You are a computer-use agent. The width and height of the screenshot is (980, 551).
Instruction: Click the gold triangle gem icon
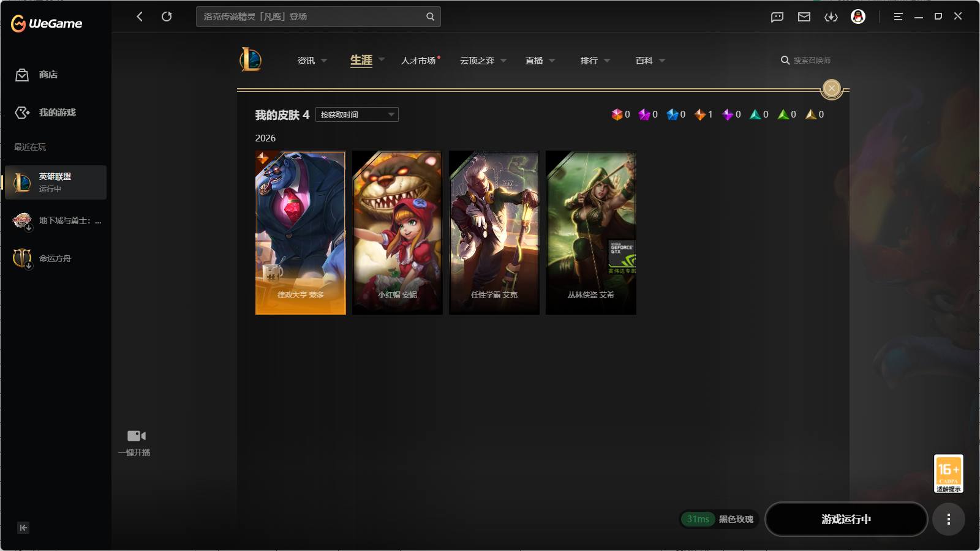click(811, 114)
